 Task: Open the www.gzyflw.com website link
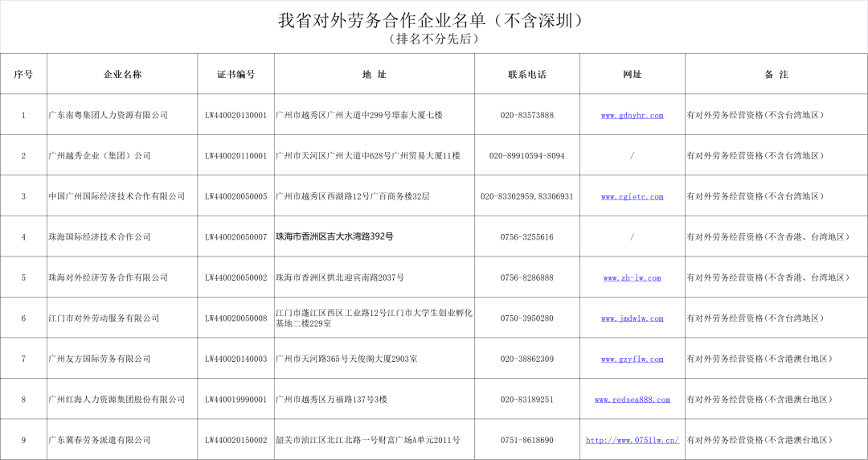[x=632, y=359]
